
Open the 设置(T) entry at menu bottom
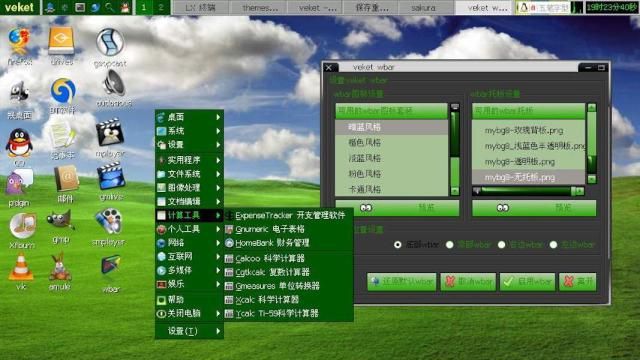[189, 331]
